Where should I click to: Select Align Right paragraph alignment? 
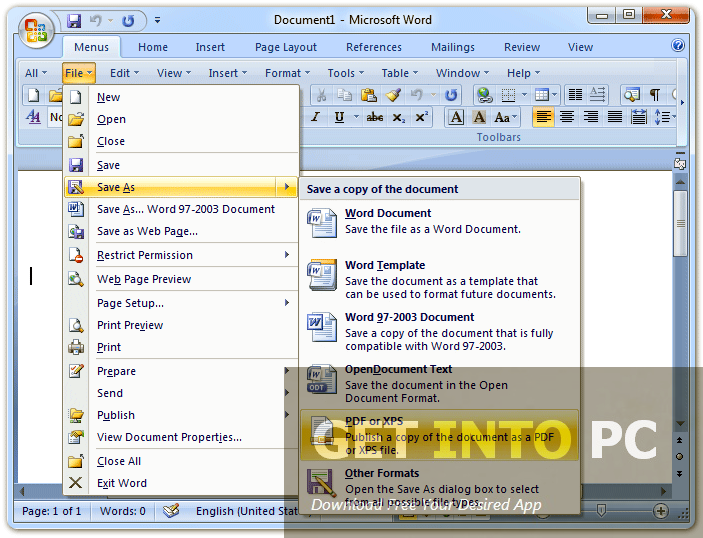click(591, 117)
